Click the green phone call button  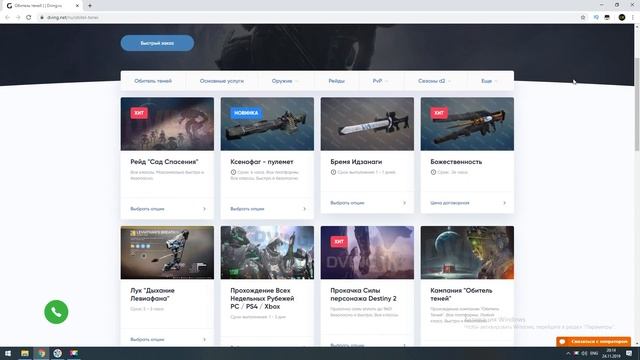(x=56, y=312)
